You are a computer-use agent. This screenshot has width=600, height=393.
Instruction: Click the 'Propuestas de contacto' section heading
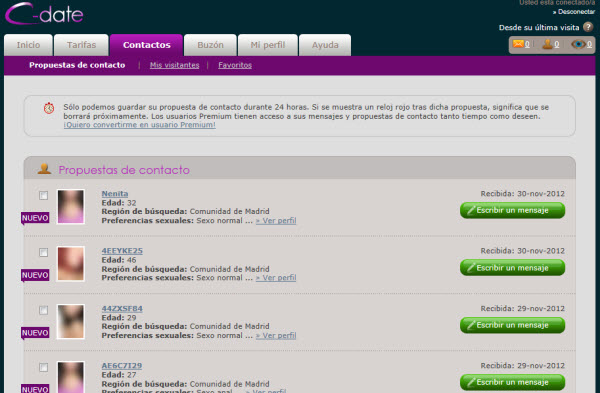tap(124, 170)
